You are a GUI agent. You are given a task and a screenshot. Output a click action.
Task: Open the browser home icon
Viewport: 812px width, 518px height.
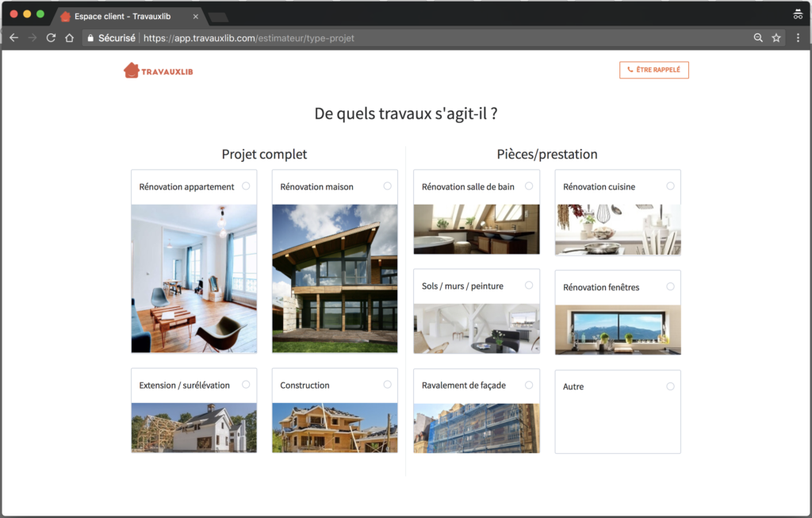click(70, 38)
